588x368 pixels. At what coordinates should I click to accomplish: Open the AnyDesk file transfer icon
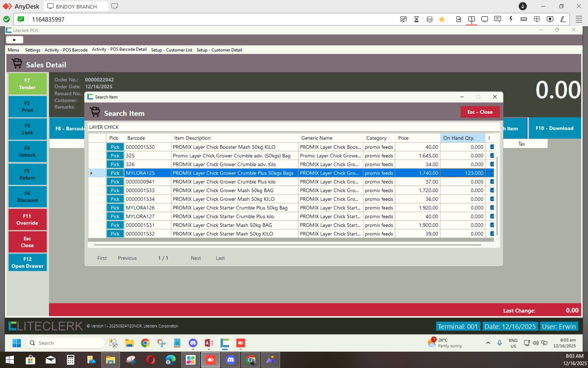pyautogui.click(x=459, y=19)
